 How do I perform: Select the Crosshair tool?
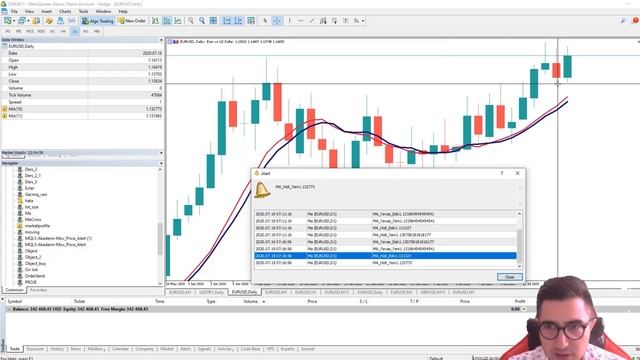tap(277, 20)
